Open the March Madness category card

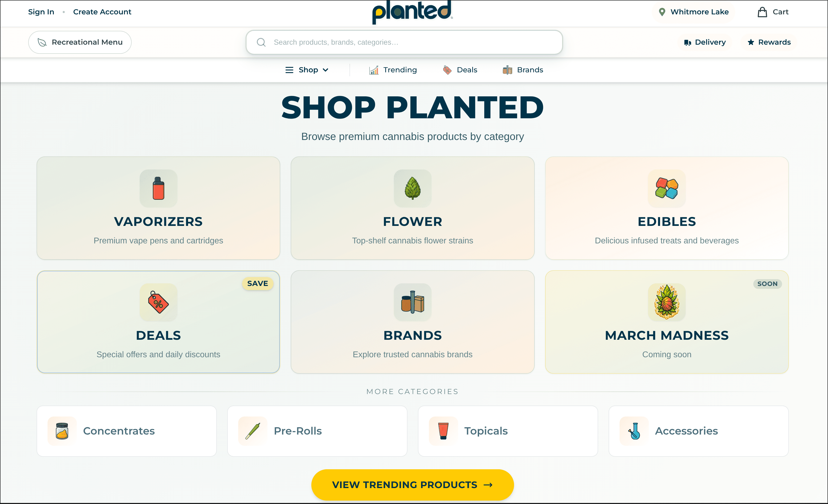666,322
